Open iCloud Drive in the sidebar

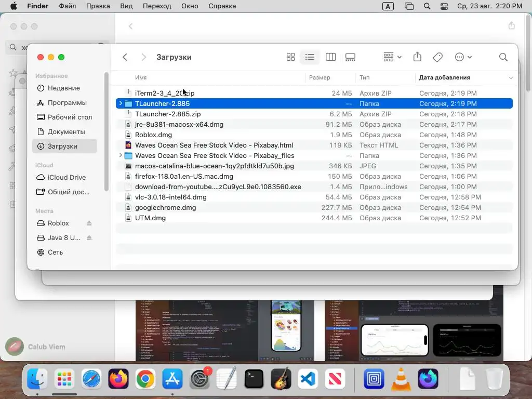(64, 178)
